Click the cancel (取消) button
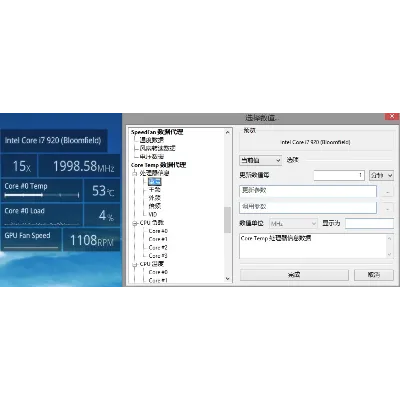Viewport: 400px width, 400px height. pyautogui.click(x=374, y=275)
